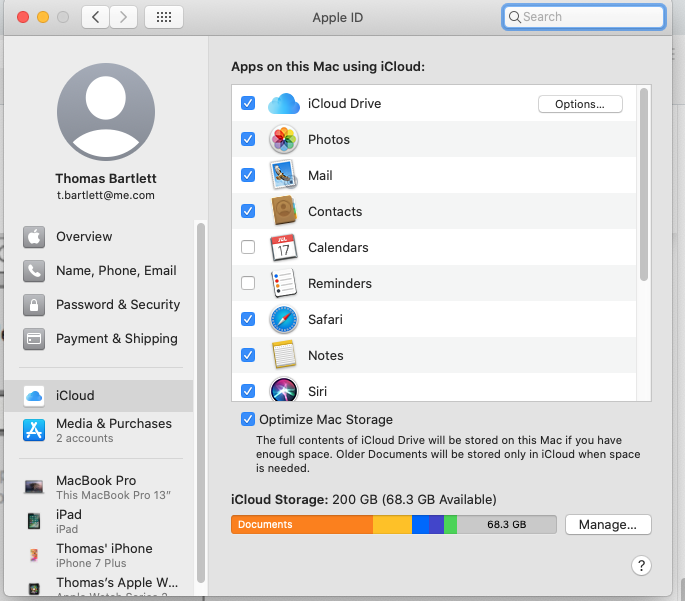The image size is (685, 601).
Task: Click the iPad device icon
Action: click(x=34, y=521)
